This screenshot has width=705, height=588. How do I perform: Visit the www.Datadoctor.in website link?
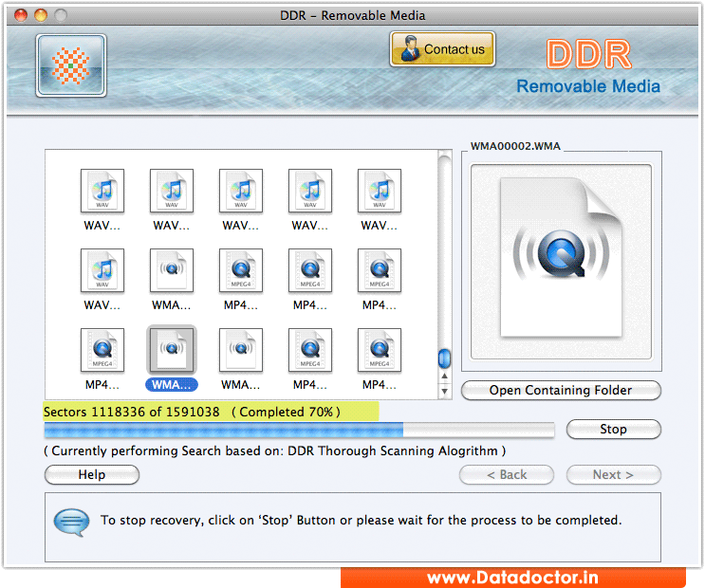[513, 578]
